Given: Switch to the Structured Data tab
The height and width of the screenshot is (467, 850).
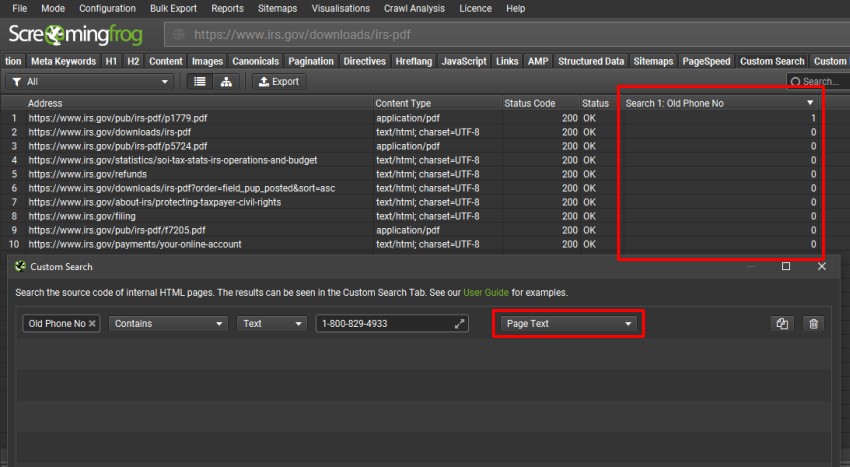Looking at the screenshot, I should (591, 61).
